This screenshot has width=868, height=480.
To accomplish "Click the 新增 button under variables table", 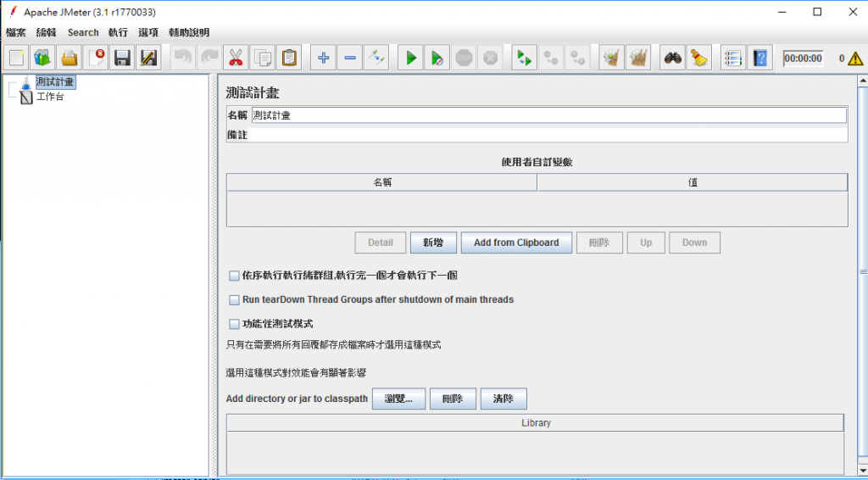I will [433, 243].
